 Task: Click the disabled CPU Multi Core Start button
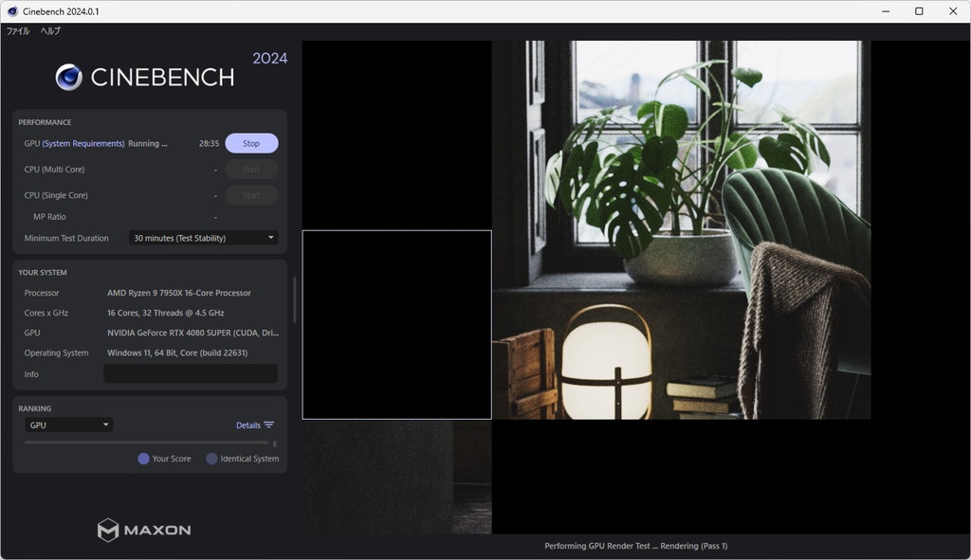coord(251,169)
